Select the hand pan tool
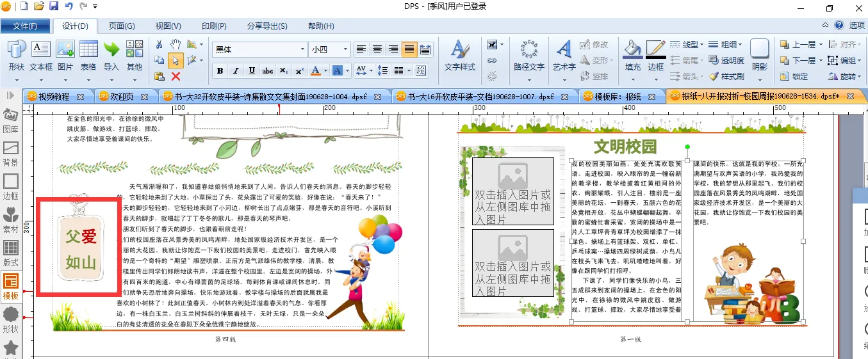Screen dimensions: 868x359 tap(176, 45)
